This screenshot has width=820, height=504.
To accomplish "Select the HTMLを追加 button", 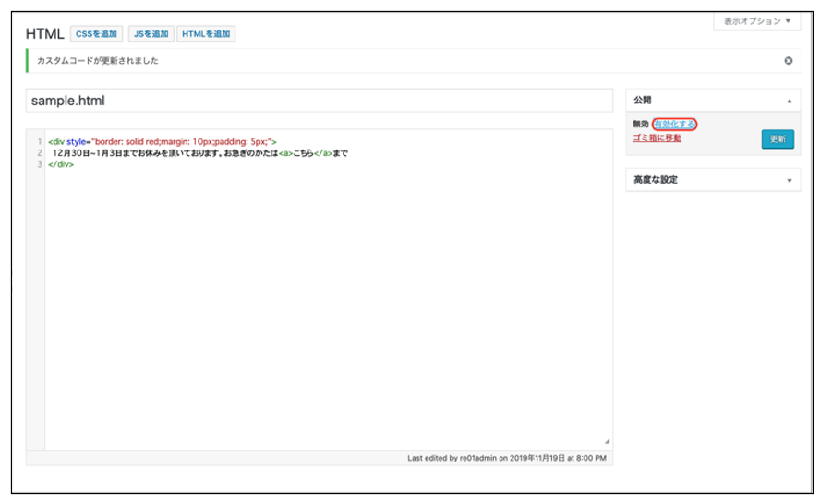I will coord(206,34).
